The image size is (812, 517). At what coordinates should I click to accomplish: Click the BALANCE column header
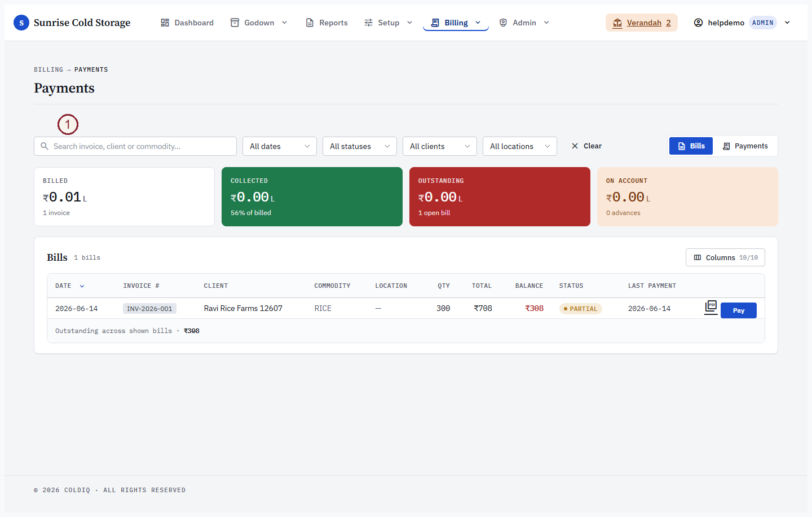pos(529,286)
